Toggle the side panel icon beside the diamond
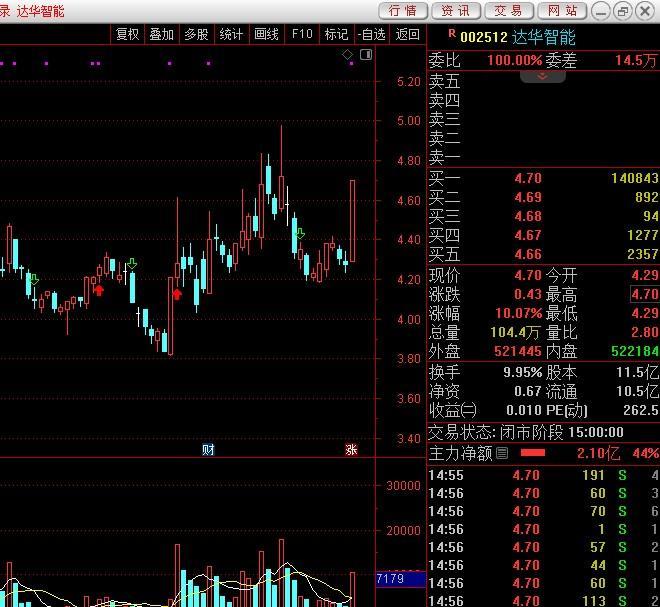Screen dimensions: 660x607 point(365,55)
